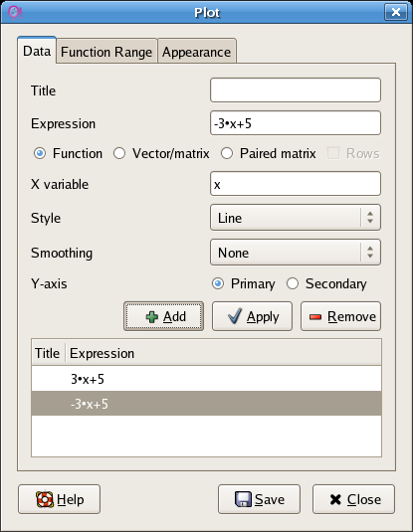This screenshot has width=413, height=532.
Task: Open the Smoothing dropdown showing None
Action: click(x=296, y=253)
